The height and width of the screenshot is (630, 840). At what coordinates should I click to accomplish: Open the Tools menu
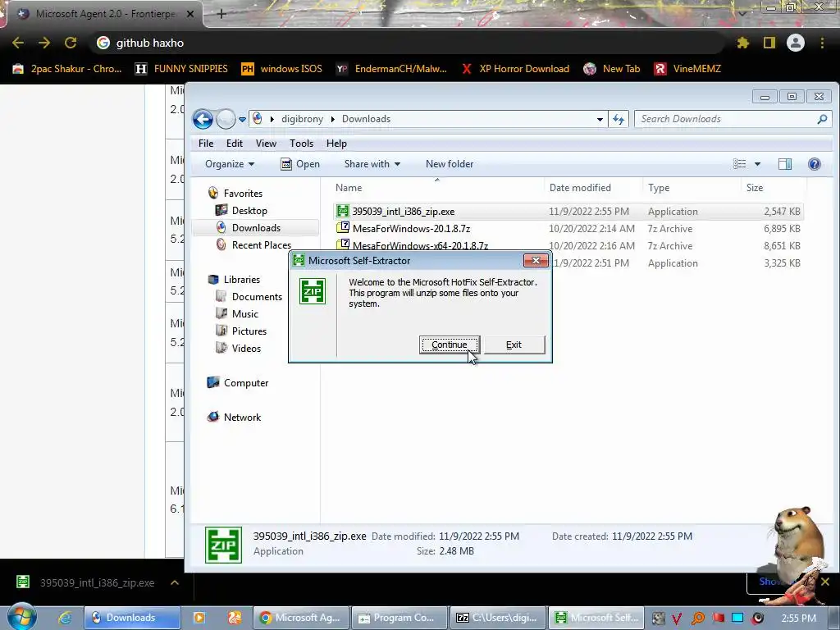coord(301,143)
